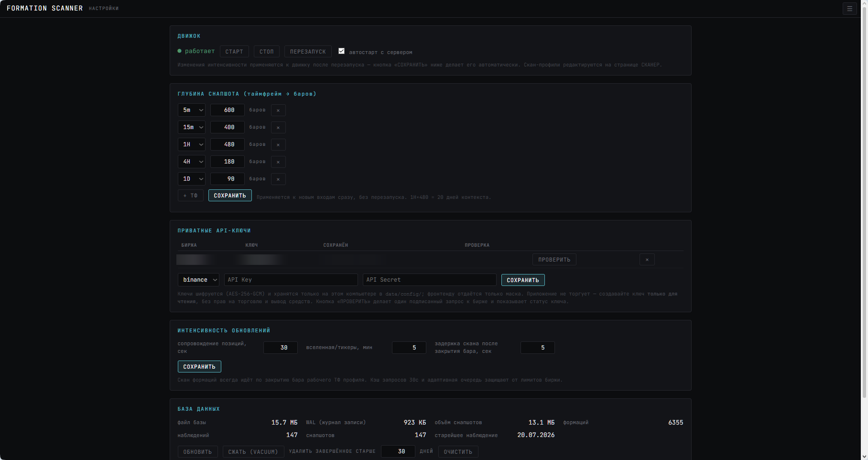
Task: Focus the 5m bars count field
Action: point(228,110)
